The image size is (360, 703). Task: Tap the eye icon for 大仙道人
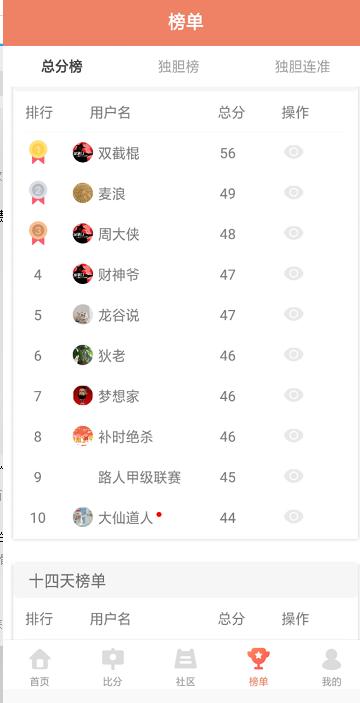tap(294, 516)
